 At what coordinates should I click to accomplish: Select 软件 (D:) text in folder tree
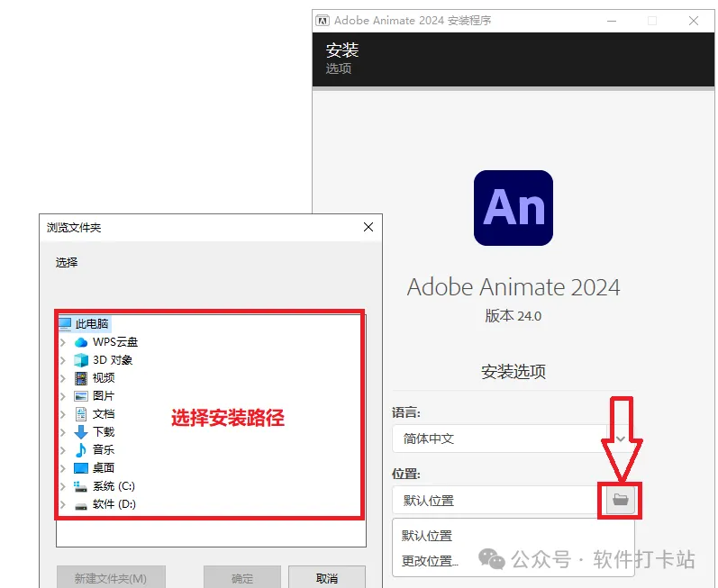114,504
